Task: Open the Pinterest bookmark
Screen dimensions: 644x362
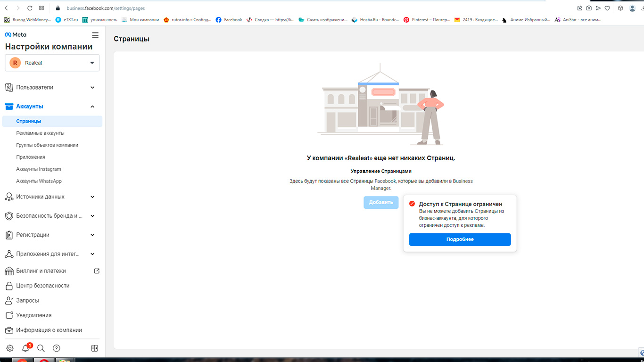Action: tap(427, 20)
